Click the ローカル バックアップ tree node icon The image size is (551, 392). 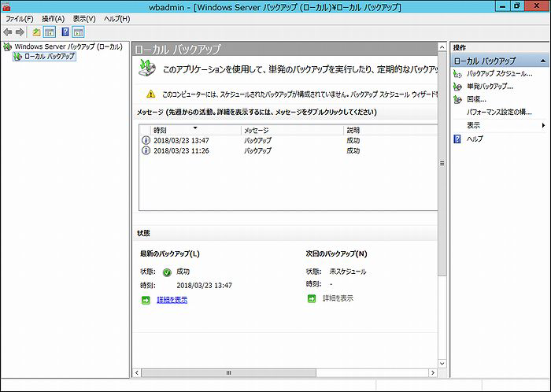(x=17, y=56)
